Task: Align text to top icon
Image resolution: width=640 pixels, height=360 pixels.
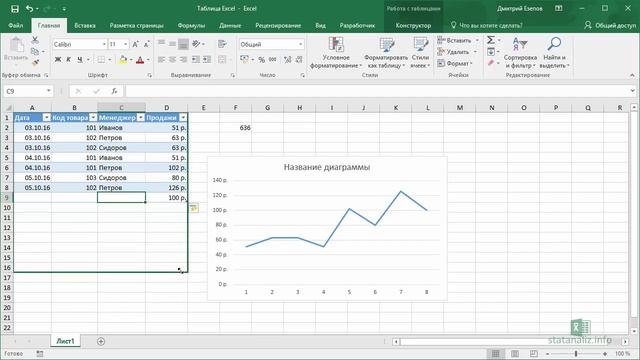Action: pyautogui.click(x=162, y=44)
